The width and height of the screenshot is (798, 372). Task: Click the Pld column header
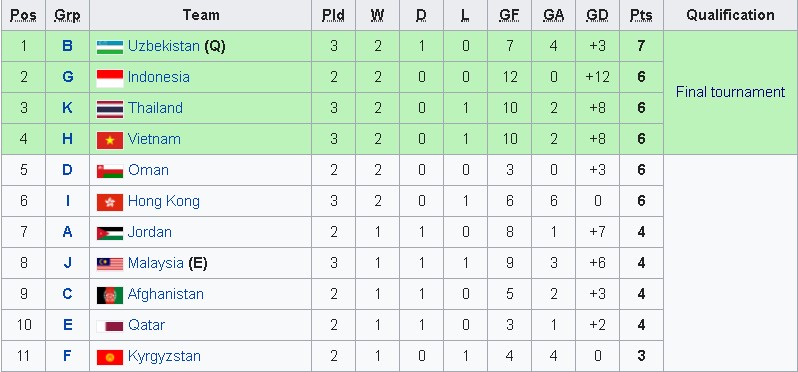point(333,15)
